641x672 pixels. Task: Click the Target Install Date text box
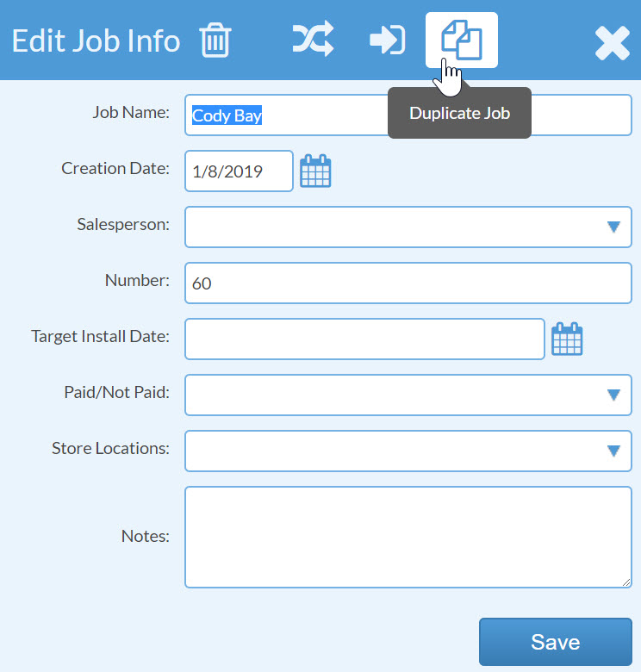pyautogui.click(x=364, y=339)
